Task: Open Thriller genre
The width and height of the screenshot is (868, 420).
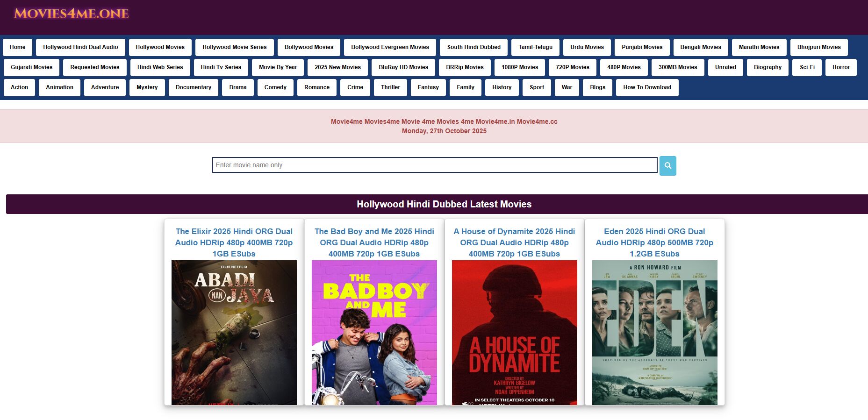Action: 391,87
